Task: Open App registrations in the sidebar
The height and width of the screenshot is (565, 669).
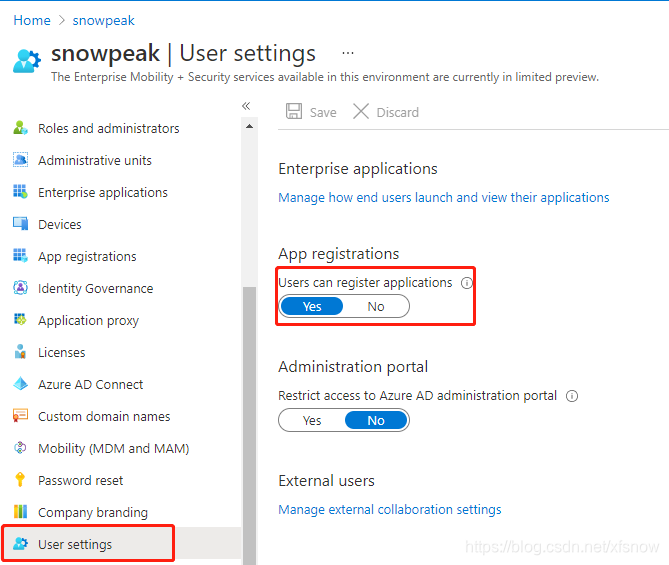Action: point(87,256)
